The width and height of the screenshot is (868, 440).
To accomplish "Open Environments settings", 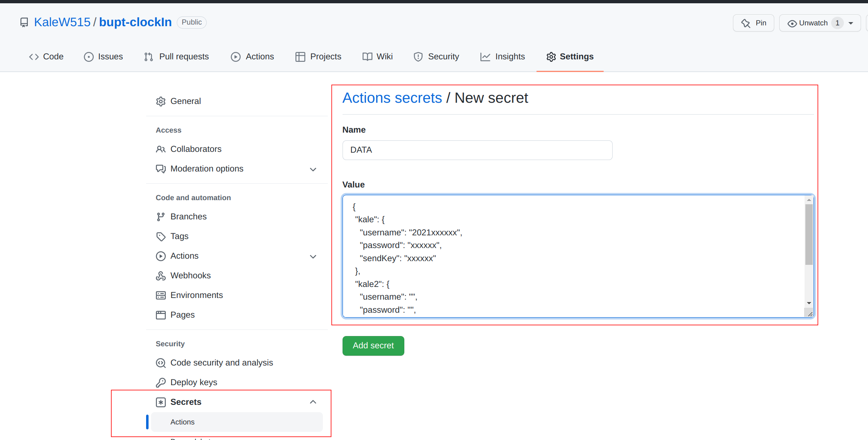I will click(237, 295).
